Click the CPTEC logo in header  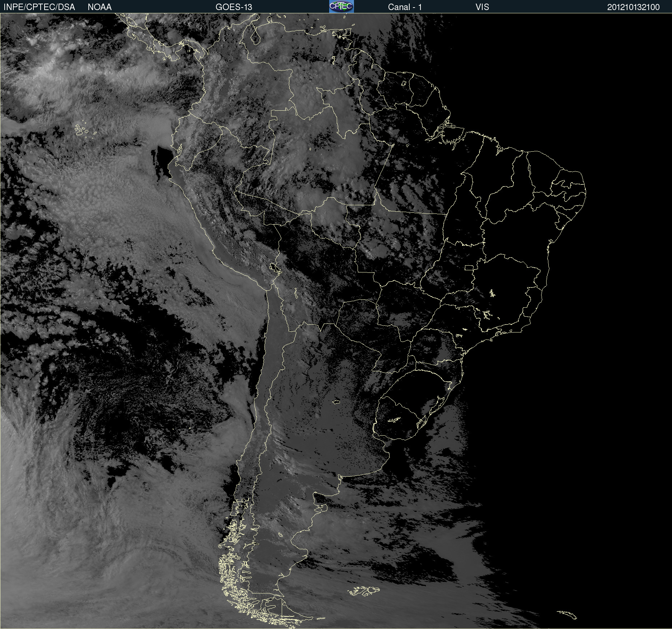(x=341, y=6)
